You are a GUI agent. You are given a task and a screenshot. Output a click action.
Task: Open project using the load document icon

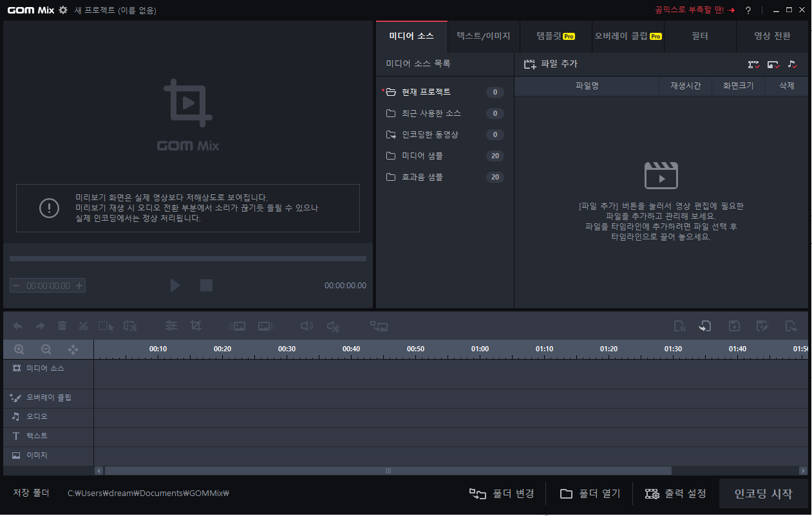click(705, 326)
